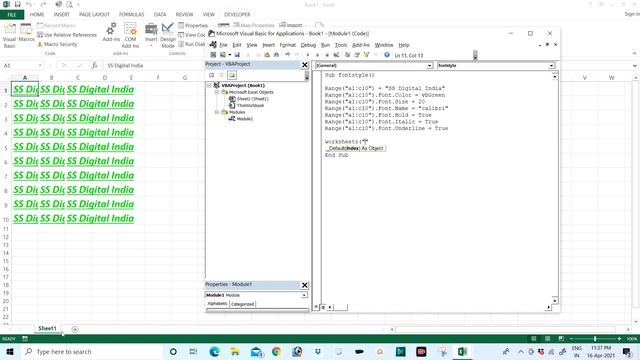Switch to the FORMULAS ribbon tab
Image resolution: width=640 pixels, height=360 pixels.
[131, 15]
